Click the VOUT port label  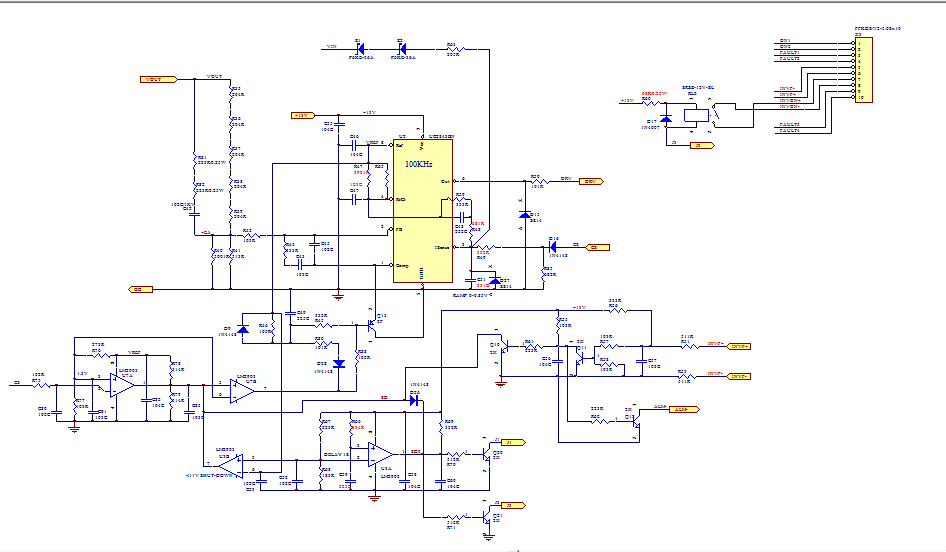point(158,78)
